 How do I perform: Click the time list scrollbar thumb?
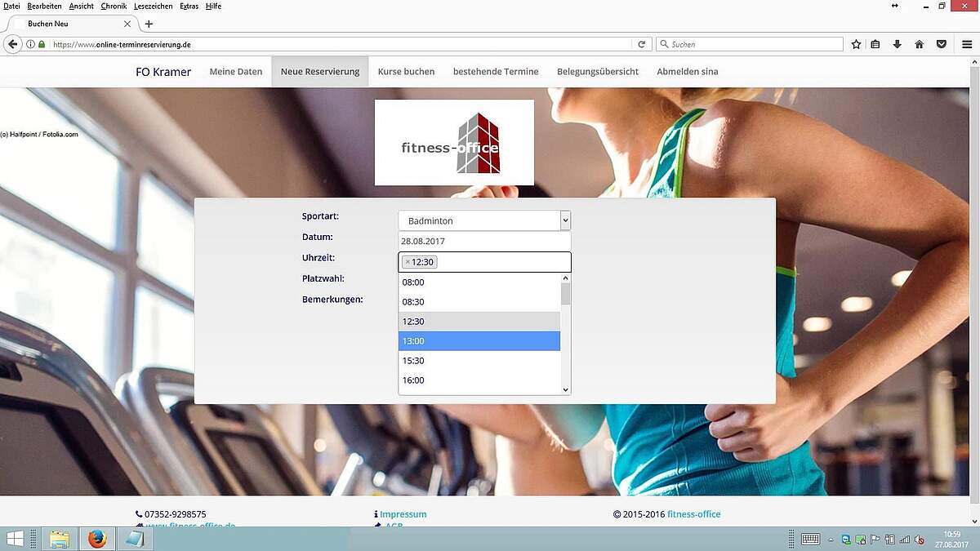coord(565,294)
